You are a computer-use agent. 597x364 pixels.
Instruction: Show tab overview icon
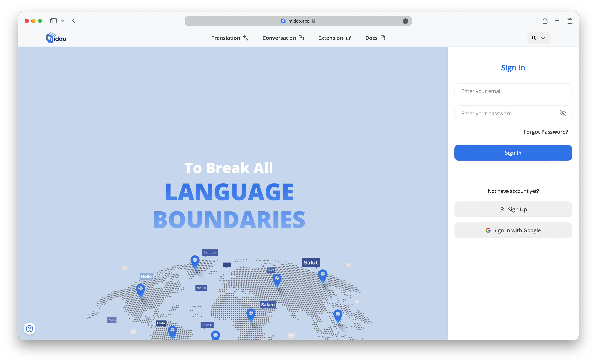coord(569,21)
